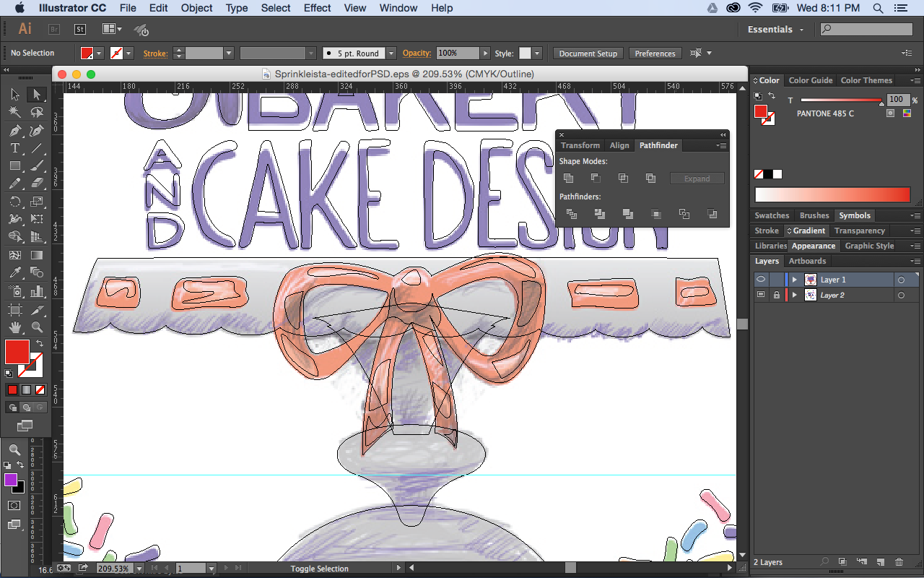This screenshot has width=924, height=578.
Task: Swap fill and stroke colors arrow
Action: pyautogui.click(x=40, y=342)
